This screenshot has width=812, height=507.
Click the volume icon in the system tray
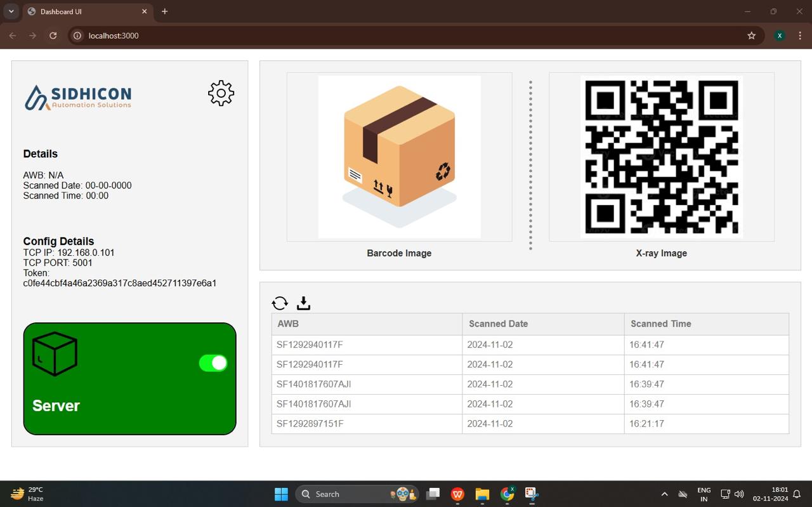[x=739, y=494]
